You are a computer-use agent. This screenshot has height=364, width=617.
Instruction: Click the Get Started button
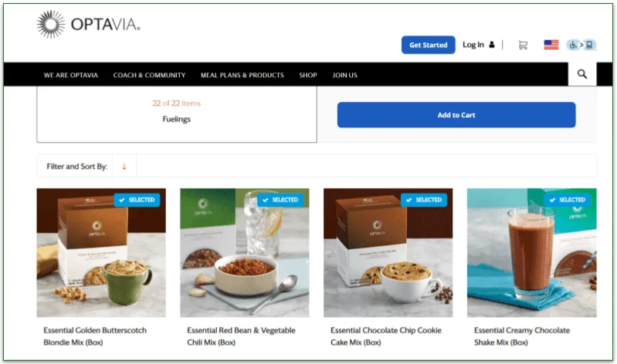[428, 45]
